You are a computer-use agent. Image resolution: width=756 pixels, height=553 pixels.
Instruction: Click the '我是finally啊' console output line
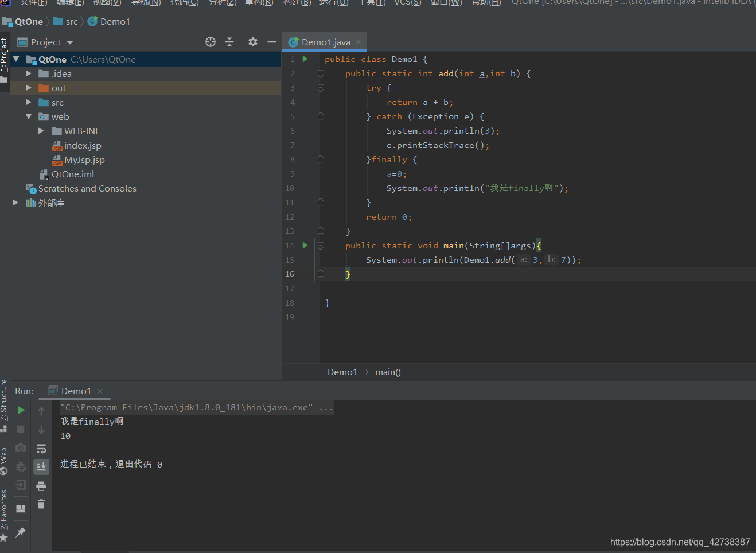92,421
